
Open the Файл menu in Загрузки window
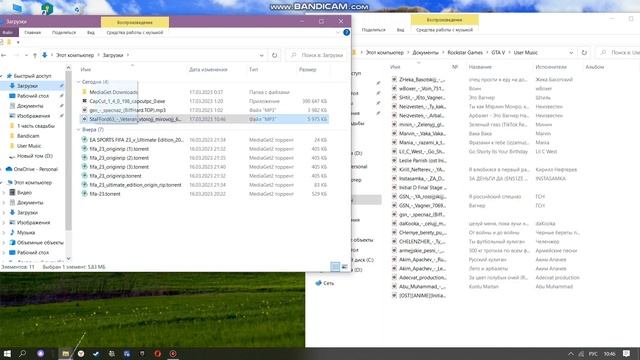point(8,32)
